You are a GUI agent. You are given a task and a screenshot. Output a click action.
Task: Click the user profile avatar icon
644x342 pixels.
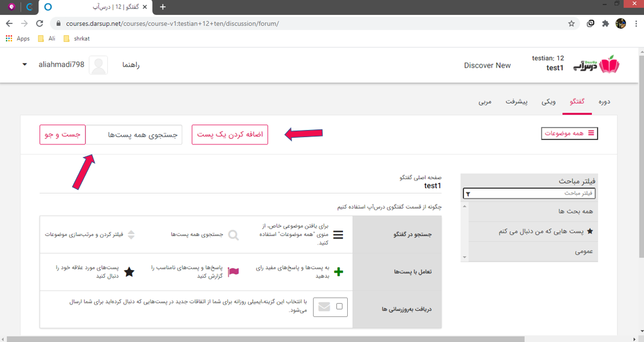[x=98, y=65]
